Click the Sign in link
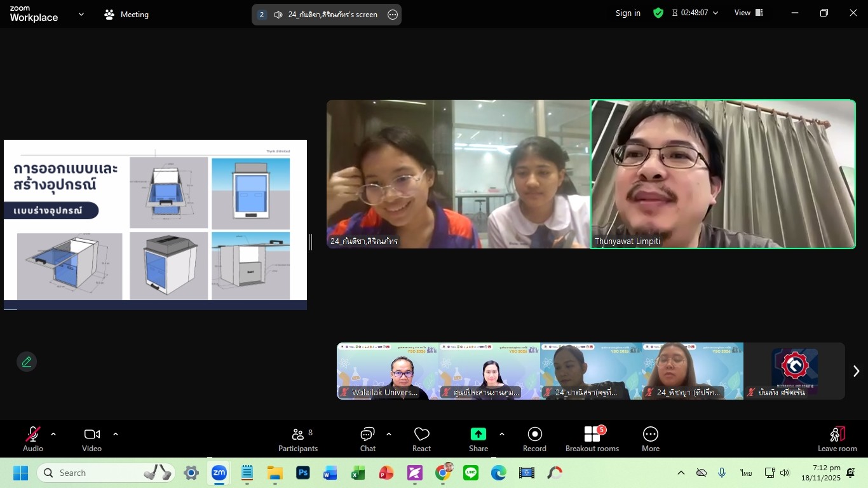This screenshot has width=868, height=488. click(628, 13)
